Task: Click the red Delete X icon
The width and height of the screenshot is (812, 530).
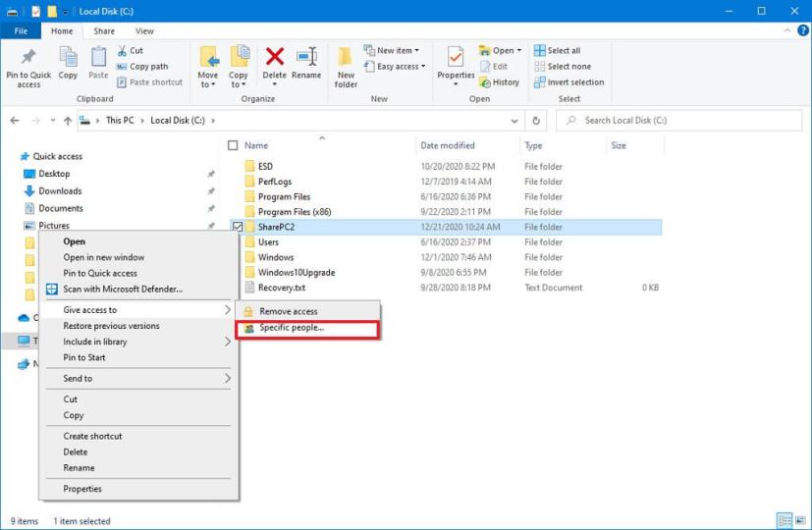Action: (275, 56)
